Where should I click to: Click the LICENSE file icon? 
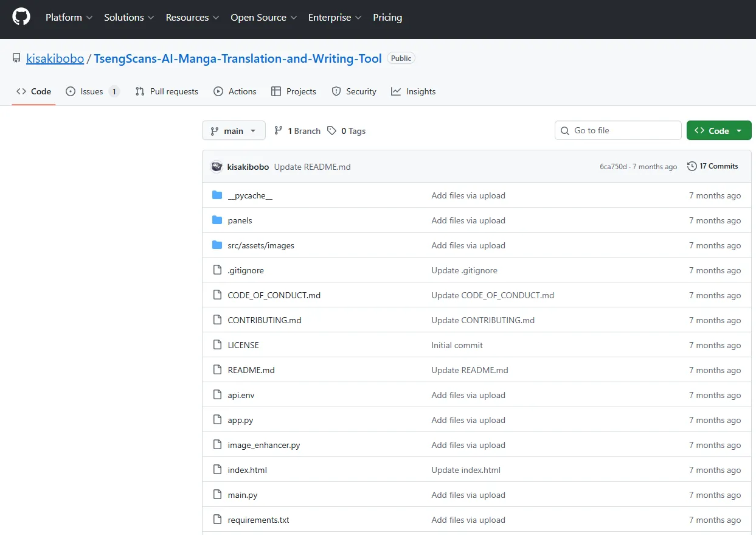click(217, 345)
